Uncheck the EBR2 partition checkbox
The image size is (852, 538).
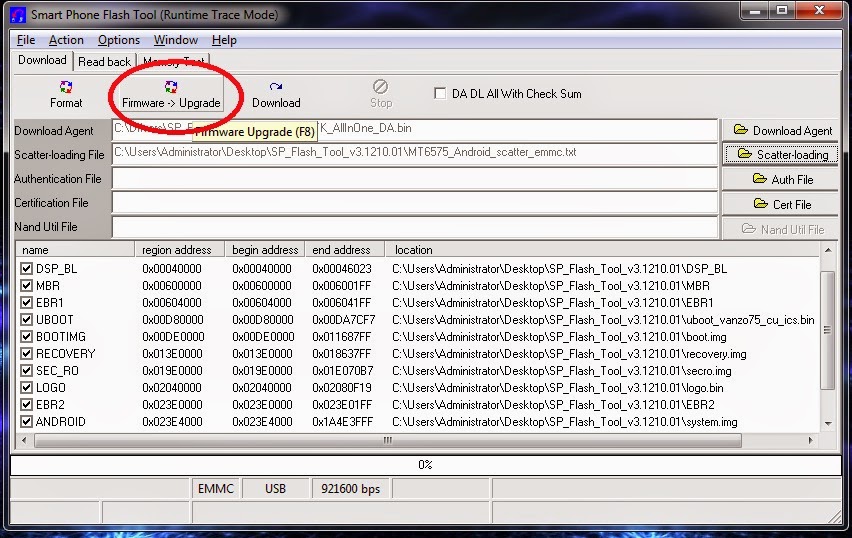tap(26, 405)
